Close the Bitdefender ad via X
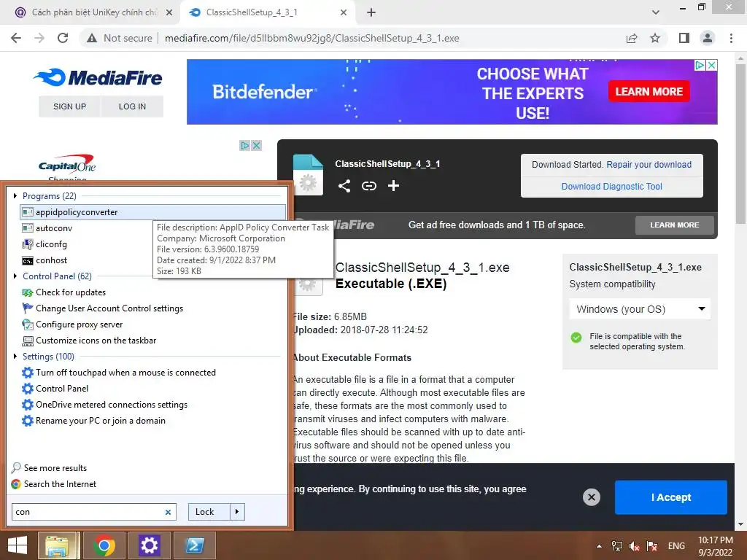Screen dimensions: 747x560 tap(711, 65)
